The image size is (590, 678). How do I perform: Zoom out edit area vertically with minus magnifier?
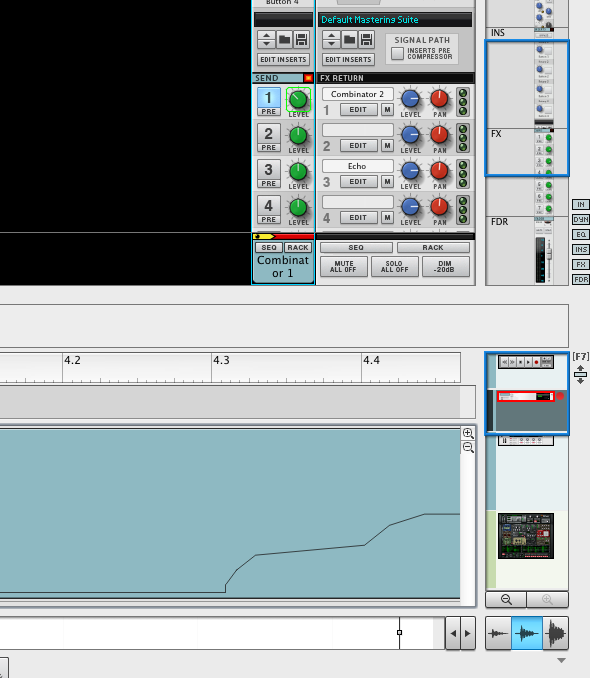click(468, 448)
